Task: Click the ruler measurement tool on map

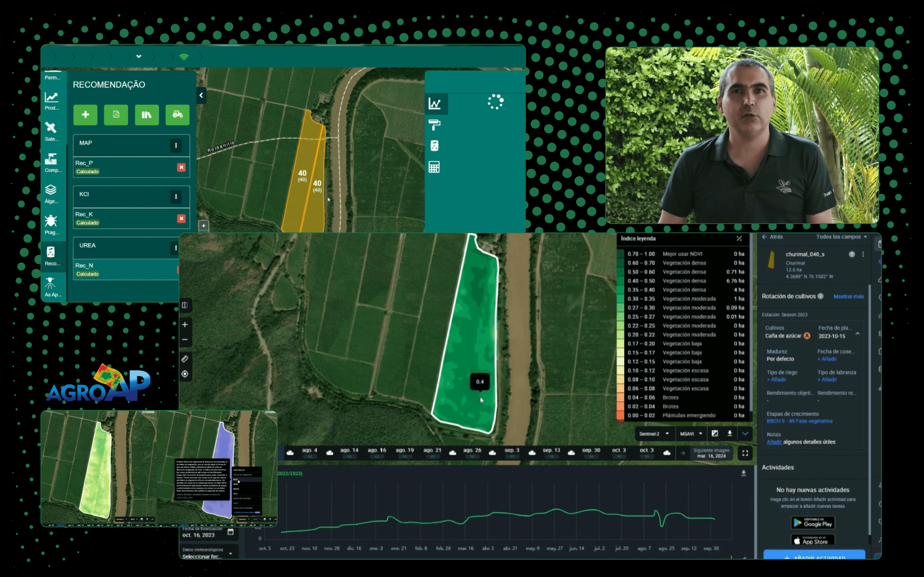Action: (x=185, y=359)
